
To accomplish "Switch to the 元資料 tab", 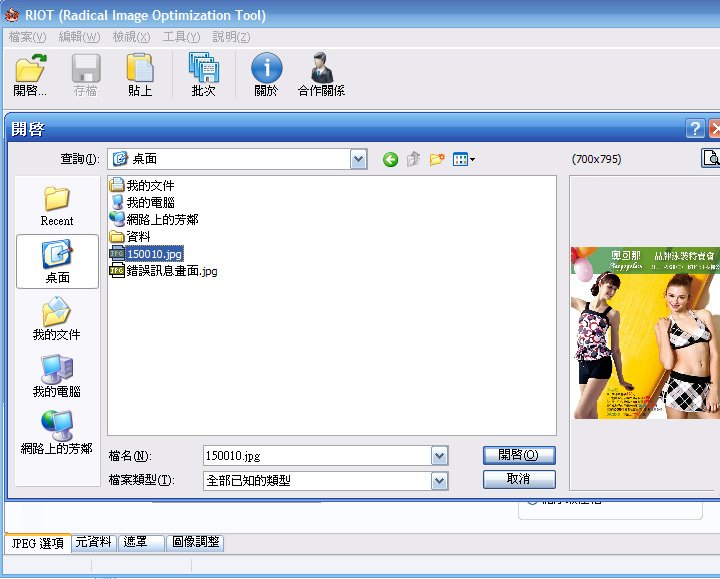I will click(x=93, y=542).
